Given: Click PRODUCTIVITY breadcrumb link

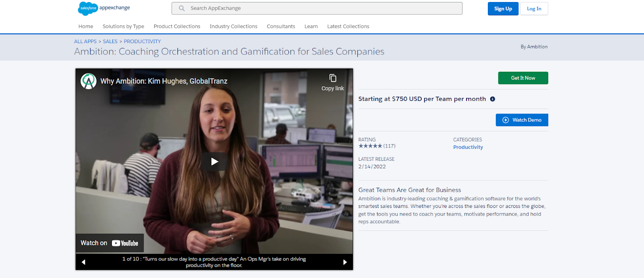Looking at the screenshot, I should click(x=142, y=41).
